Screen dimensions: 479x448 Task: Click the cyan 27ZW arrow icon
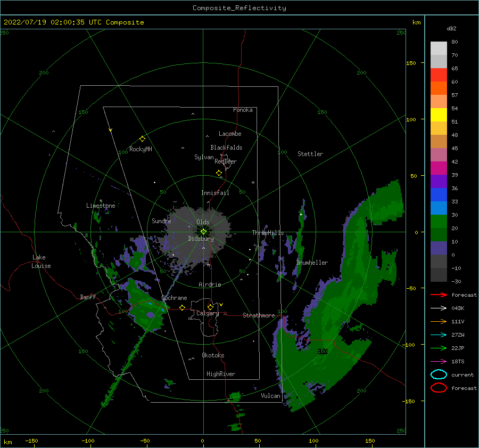point(439,335)
